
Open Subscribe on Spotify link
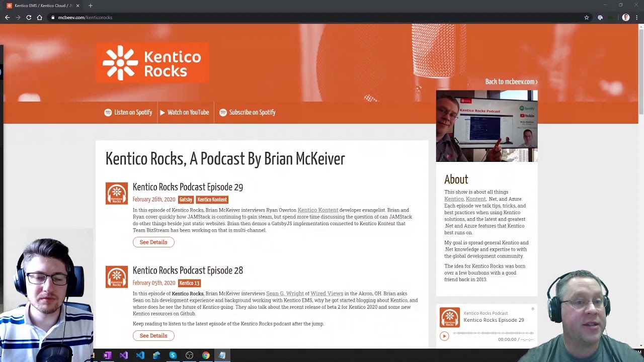pos(248,113)
